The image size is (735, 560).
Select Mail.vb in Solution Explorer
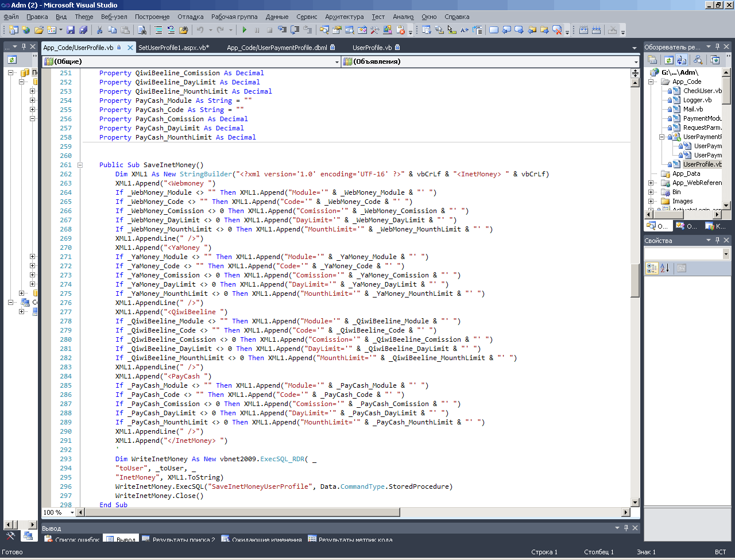pos(693,109)
